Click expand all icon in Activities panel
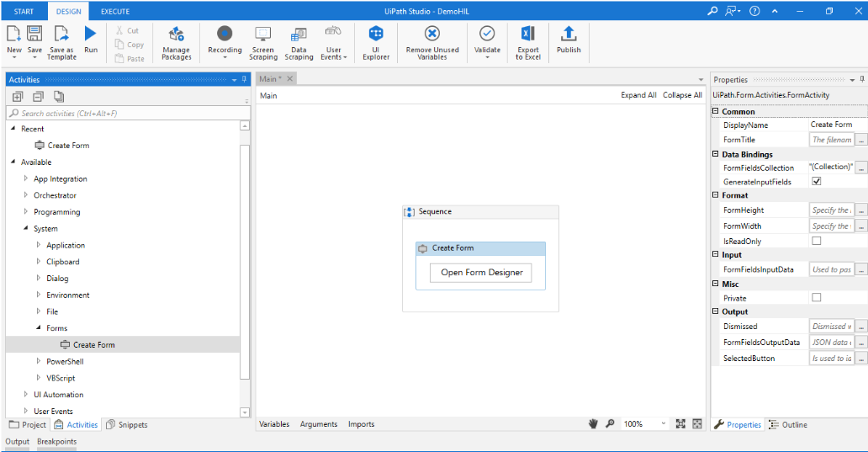This screenshot has height=452, width=868. tap(18, 97)
